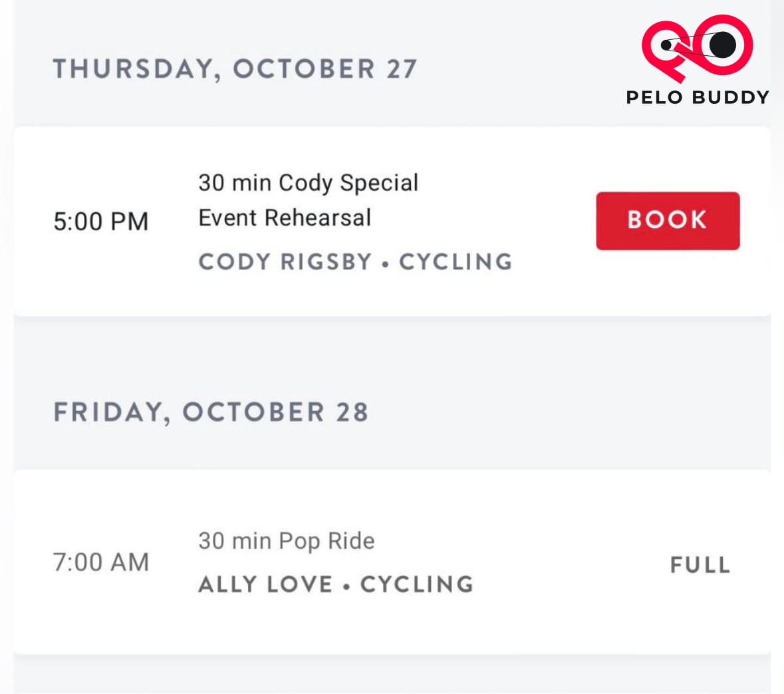This screenshot has width=784, height=694.
Task: Click CYCLING label beside Cody Rigsby
Action: pos(456,261)
